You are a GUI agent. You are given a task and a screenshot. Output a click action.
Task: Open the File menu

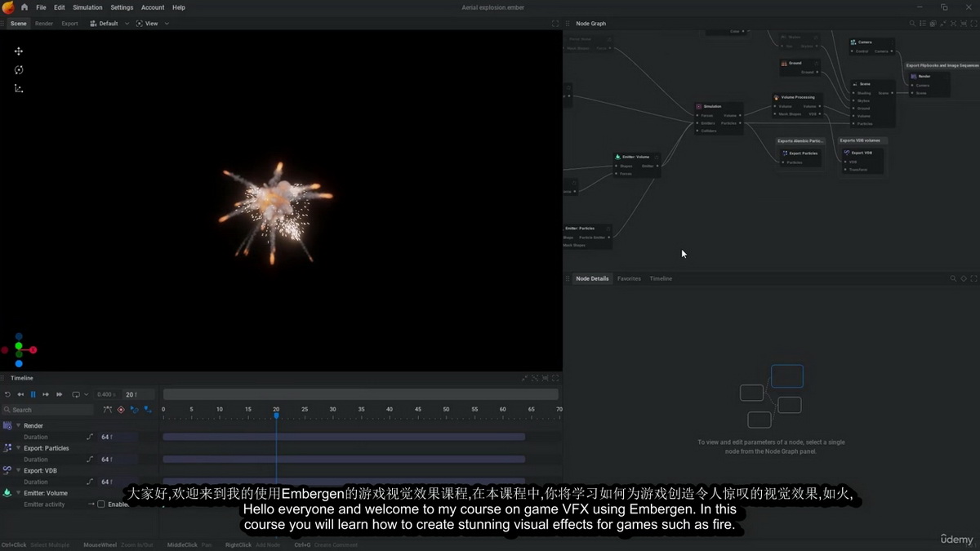click(41, 7)
